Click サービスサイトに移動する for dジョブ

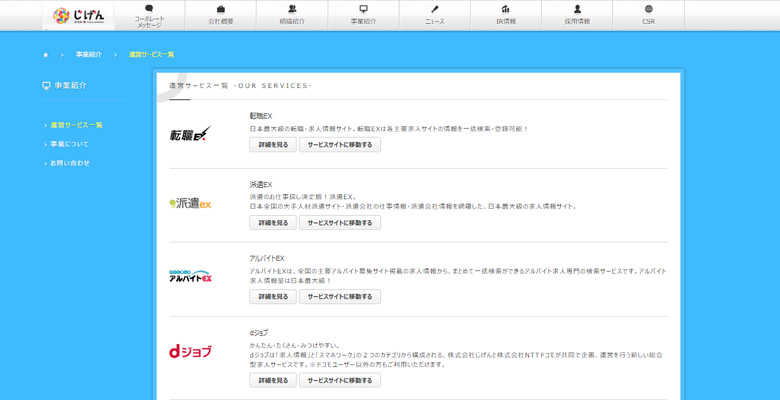[340, 381]
